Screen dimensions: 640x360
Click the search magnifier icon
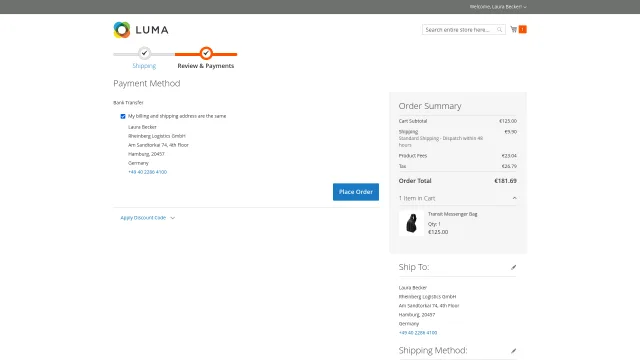pyautogui.click(x=499, y=30)
